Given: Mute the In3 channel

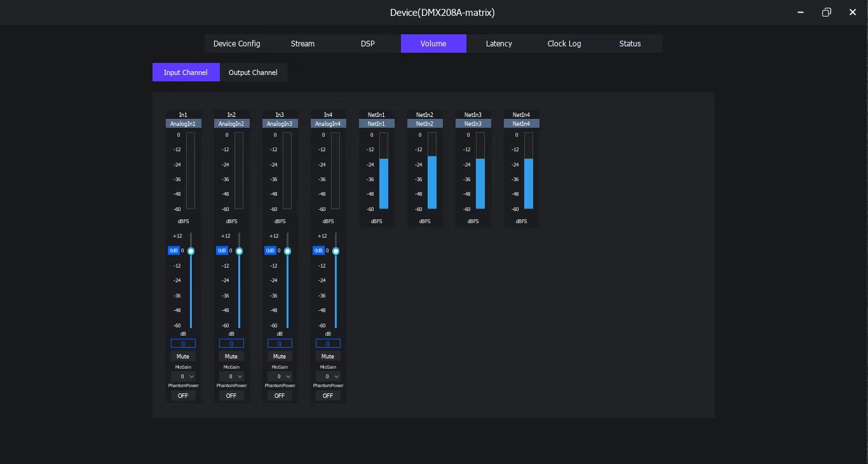Looking at the screenshot, I should tap(280, 357).
